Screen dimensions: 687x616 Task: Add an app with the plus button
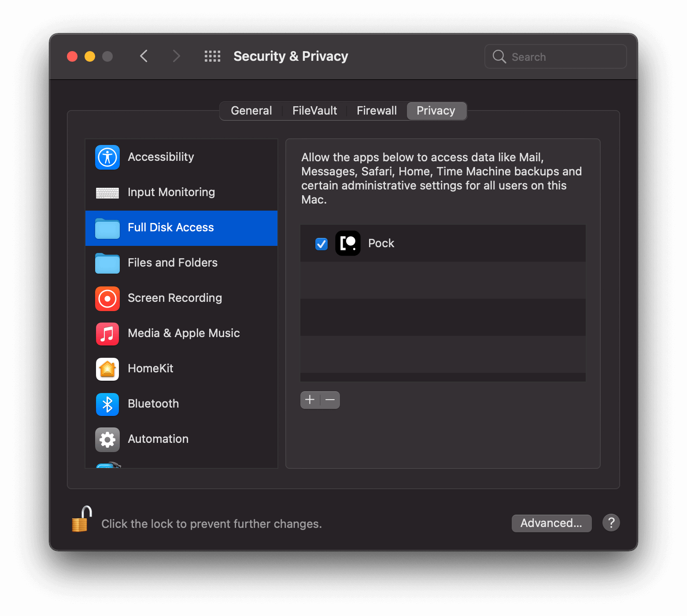click(x=310, y=400)
